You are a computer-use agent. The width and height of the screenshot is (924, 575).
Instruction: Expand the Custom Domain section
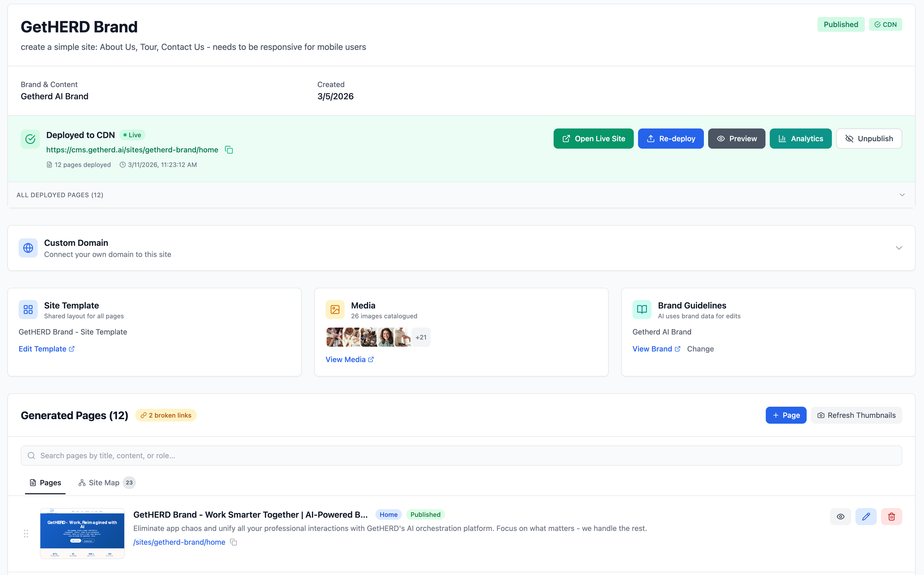pos(899,248)
